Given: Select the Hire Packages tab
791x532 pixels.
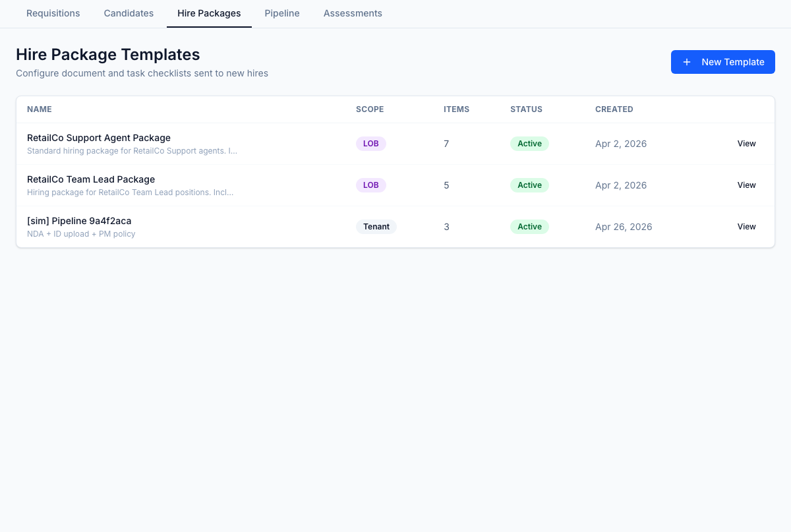Looking at the screenshot, I should [x=209, y=13].
